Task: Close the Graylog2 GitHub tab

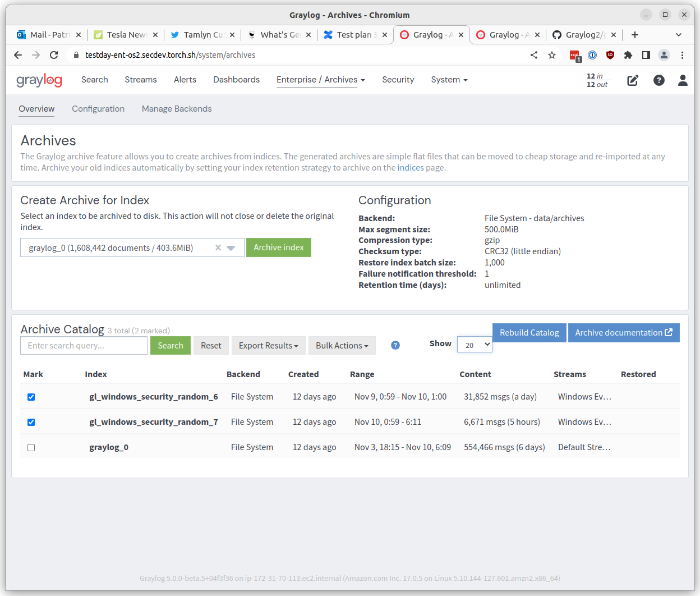Action: (x=614, y=35)
